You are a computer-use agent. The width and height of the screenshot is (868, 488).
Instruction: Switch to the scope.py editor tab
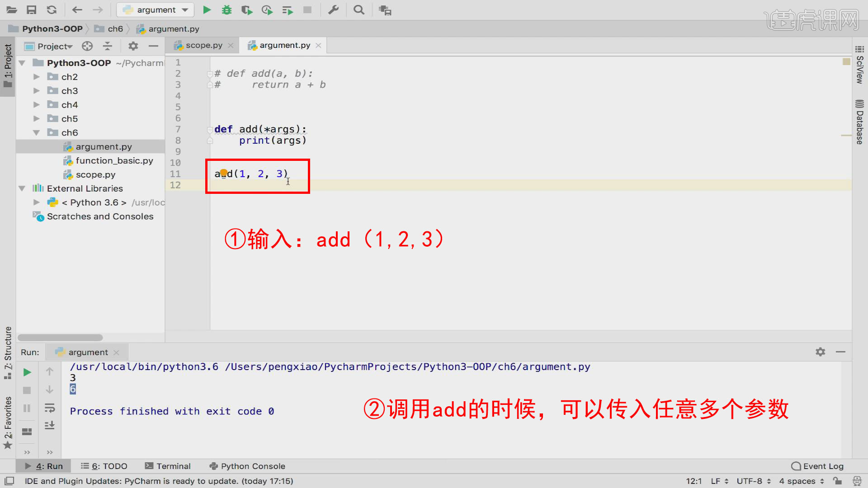tap(201, 45)
